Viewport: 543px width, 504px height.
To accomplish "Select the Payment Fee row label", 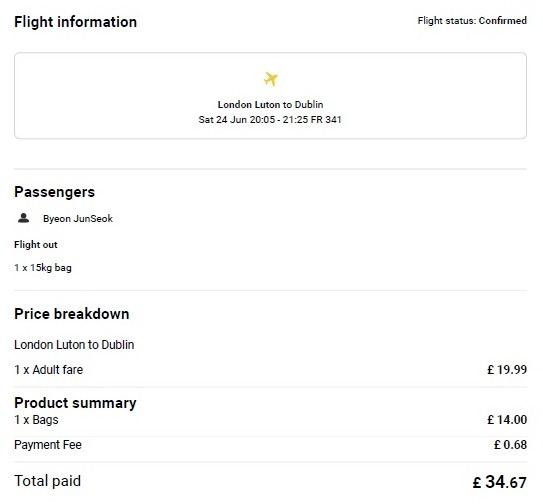I will click(x=48, y=445).
